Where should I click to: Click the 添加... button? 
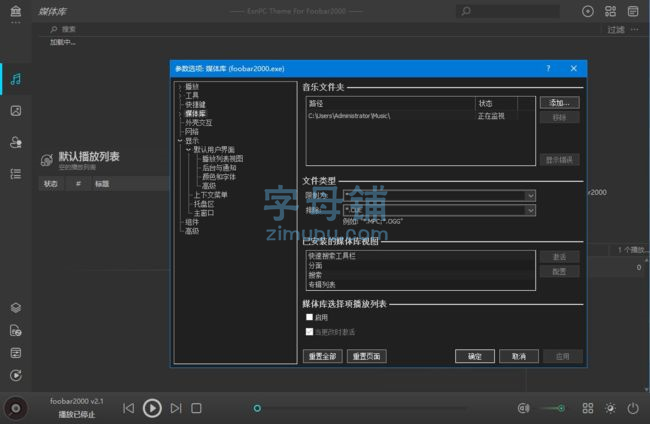click(x=560, y=103)
